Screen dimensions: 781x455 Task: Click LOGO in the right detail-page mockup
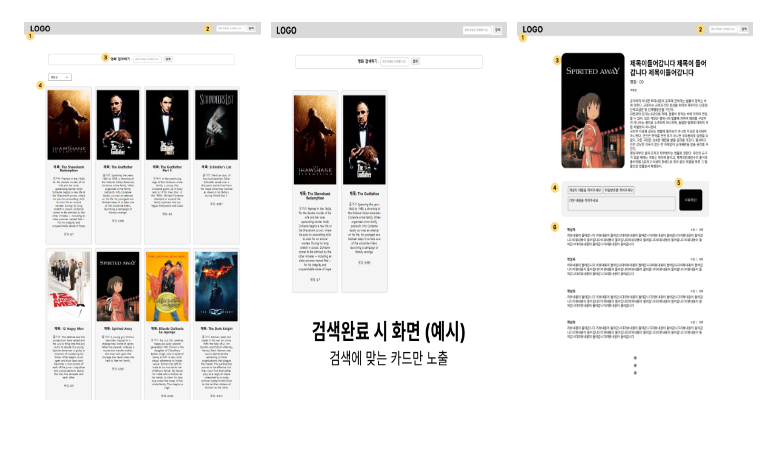click(532, 29)
